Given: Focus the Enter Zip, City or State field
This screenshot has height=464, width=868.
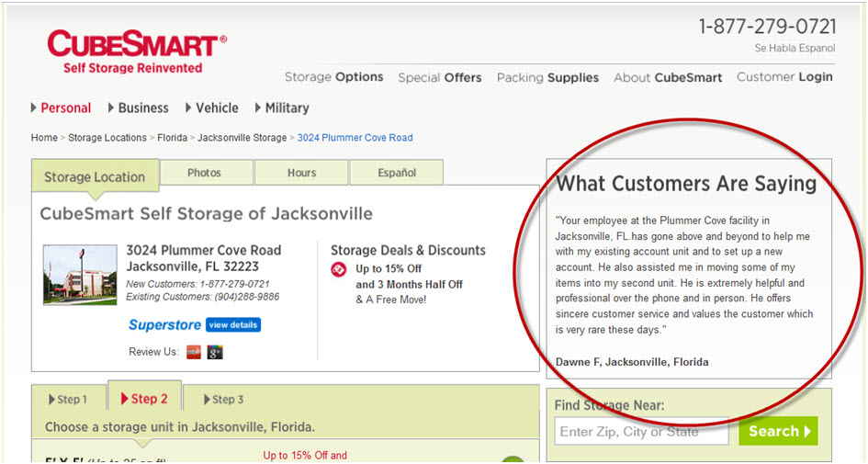Looking at the screenshot, I should [x=642, y=431].
